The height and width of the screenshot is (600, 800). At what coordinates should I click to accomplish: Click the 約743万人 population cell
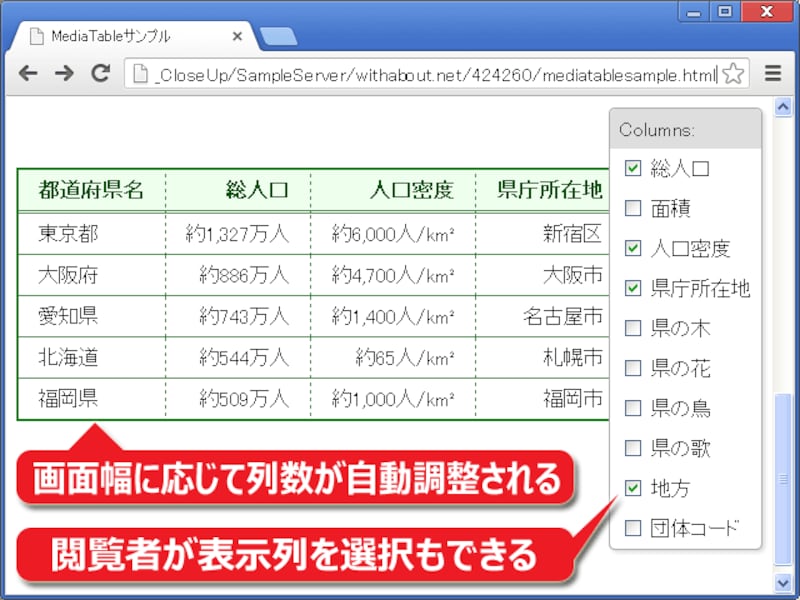(238, 316)
